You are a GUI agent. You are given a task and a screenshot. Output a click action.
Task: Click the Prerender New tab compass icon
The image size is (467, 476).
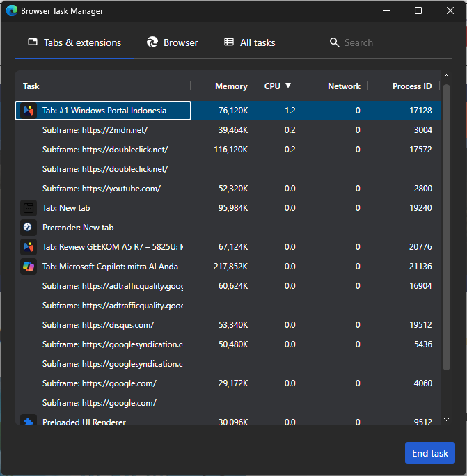(x=29, y=228)
